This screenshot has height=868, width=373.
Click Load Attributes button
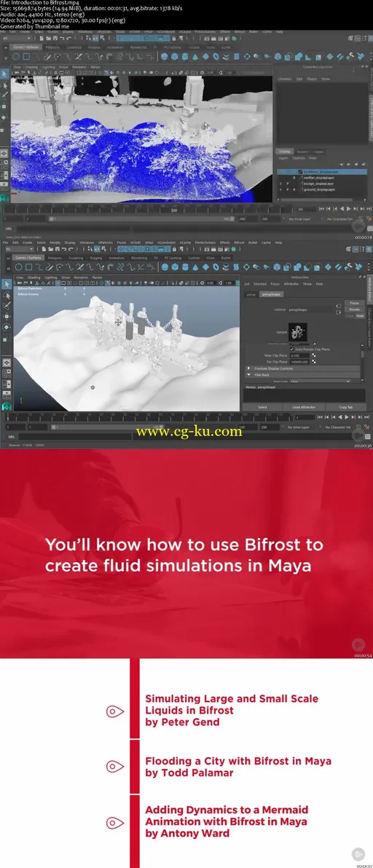[x=304, y=407]
